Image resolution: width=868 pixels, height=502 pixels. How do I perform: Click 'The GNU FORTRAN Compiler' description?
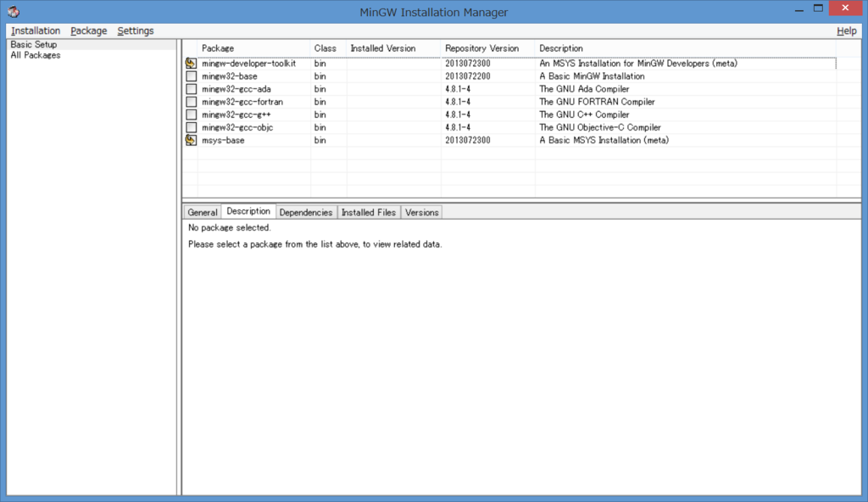(597, 102)
